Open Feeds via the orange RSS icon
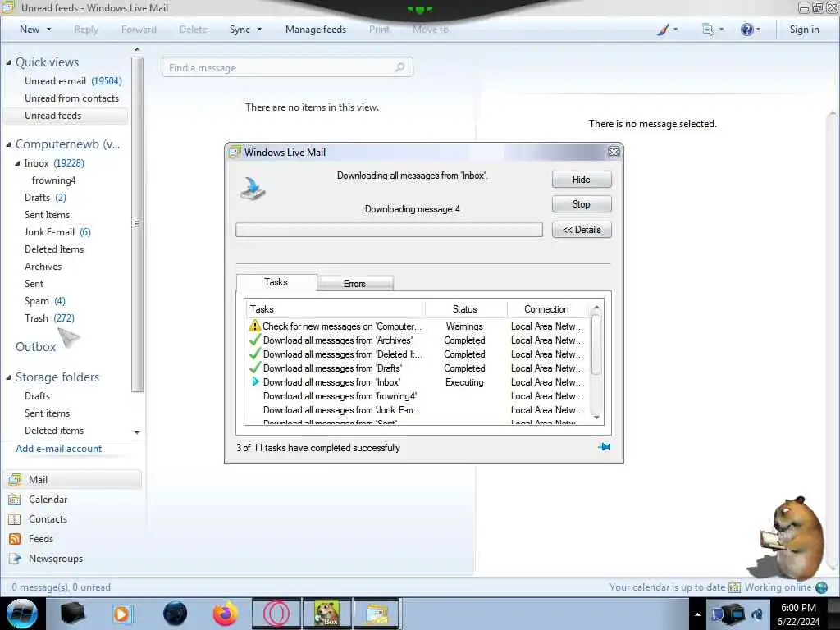 [x=15, y=539]
